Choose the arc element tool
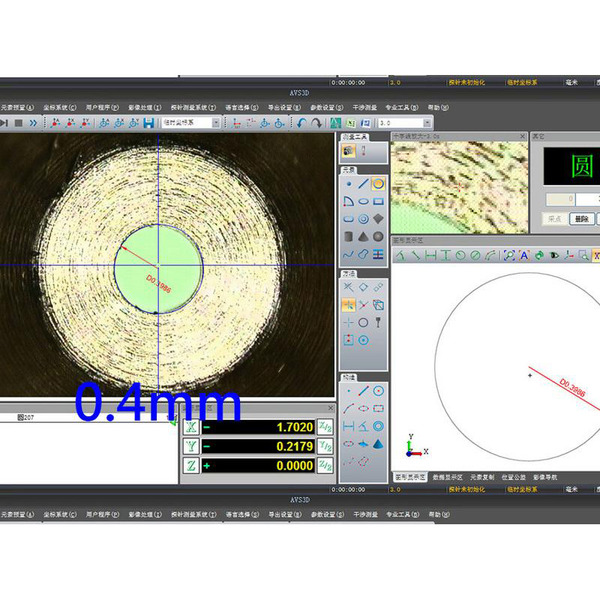 coord(348,201)
